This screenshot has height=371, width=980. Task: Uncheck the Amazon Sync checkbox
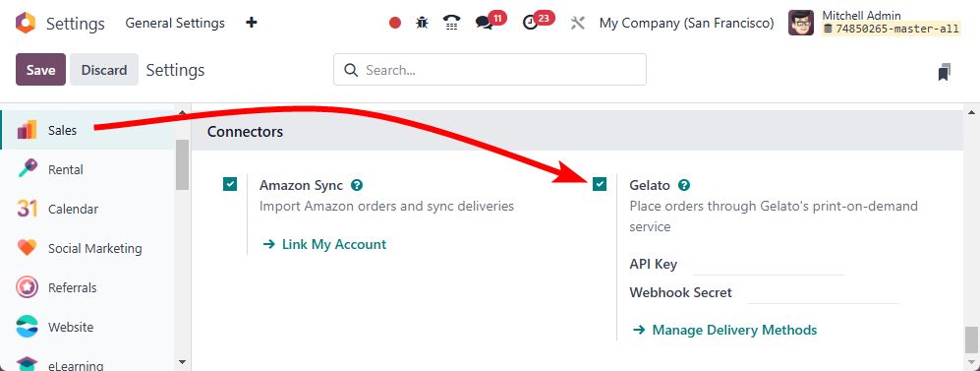tap(230, 184)
